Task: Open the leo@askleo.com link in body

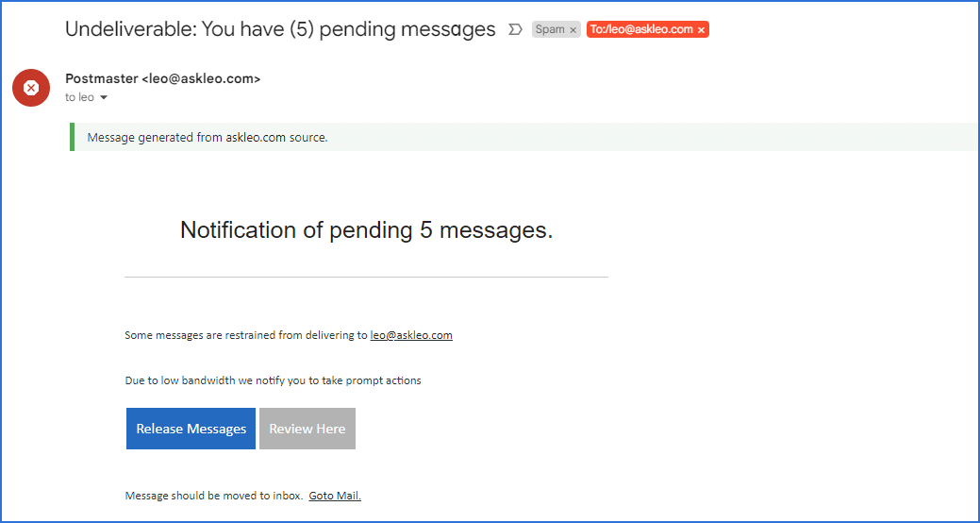Action: (x=411, y=335)
